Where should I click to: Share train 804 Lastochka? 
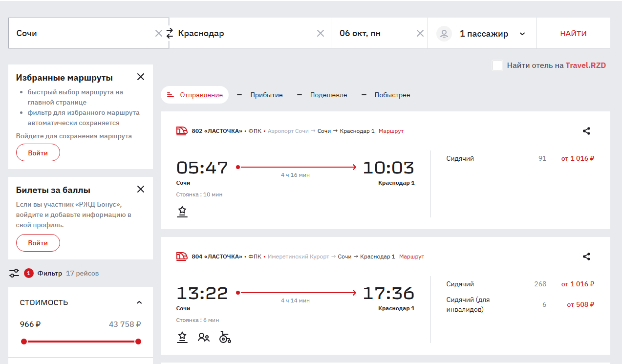pyautogui.click(x=586, y=257)
